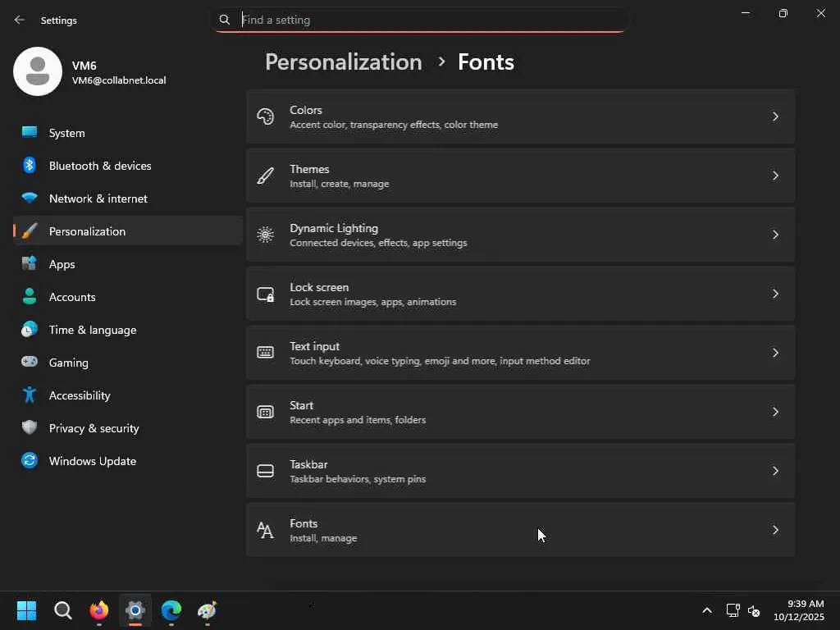Expand the Taskbar settings chevron
The image size is (840, 630).
775,471
